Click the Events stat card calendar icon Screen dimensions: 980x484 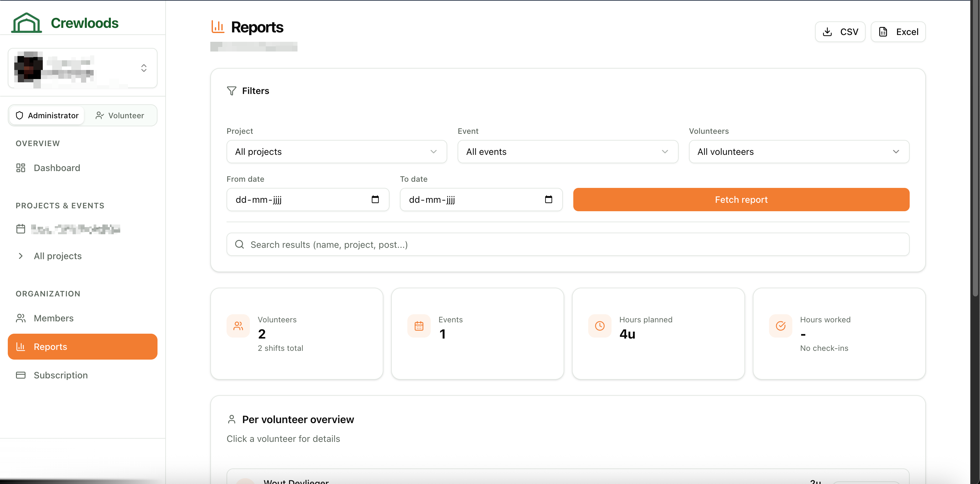point(419,326)
